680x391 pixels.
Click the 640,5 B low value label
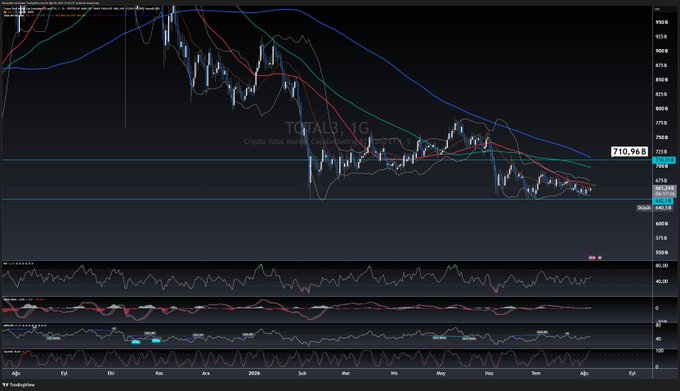664,208
